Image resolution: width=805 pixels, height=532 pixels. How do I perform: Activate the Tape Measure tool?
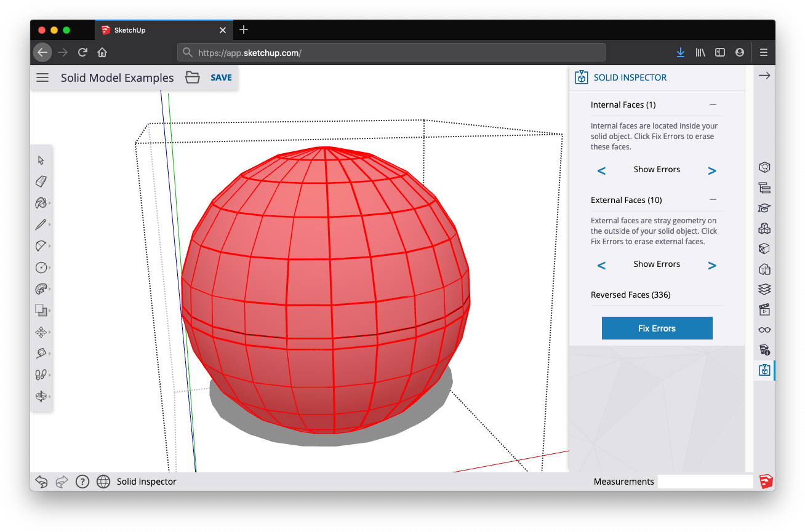pos(41,353)
